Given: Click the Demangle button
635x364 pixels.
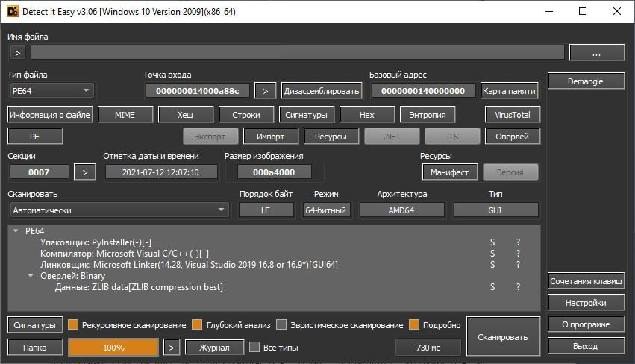Looking at the screenshot, I should click(x=586, y=81).
